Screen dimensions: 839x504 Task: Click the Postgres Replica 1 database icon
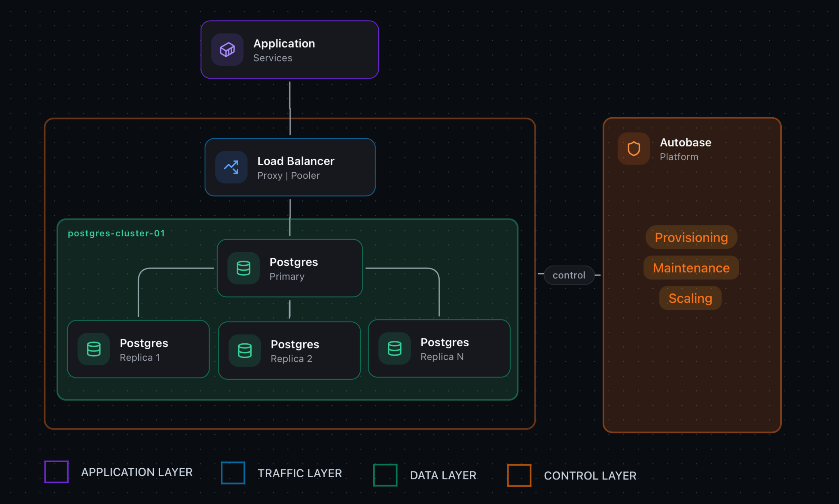pyautogui.click(x=94, y=349)
